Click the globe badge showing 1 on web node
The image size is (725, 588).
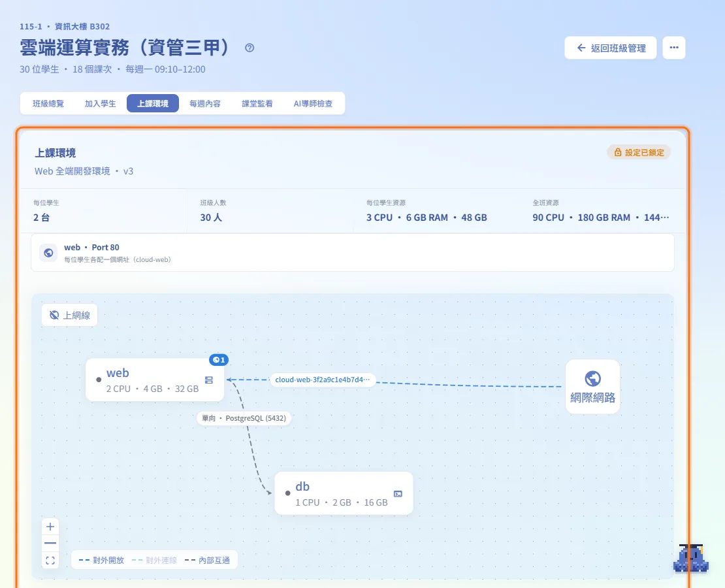point(219,359)
